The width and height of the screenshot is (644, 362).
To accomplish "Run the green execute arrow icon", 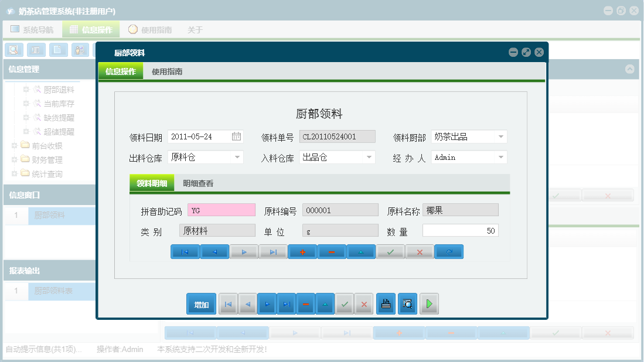I will tap(429, 303).
